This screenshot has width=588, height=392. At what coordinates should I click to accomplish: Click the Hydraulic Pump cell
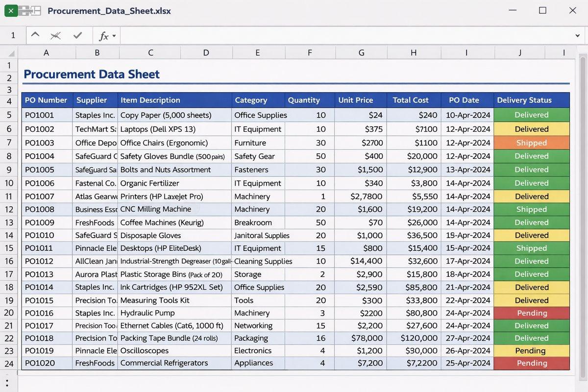(x=175, y=313)
